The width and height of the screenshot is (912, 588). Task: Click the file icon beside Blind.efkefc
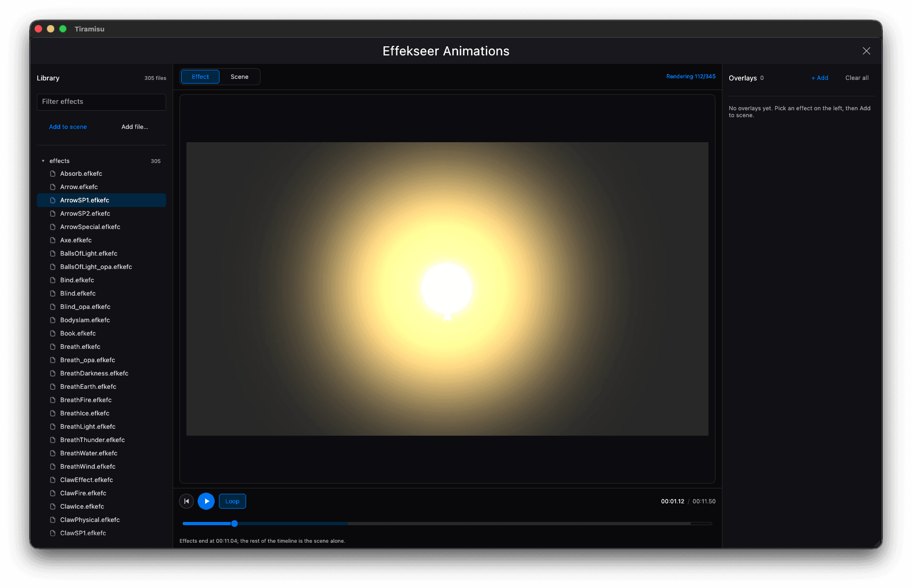tap(53, 293)
